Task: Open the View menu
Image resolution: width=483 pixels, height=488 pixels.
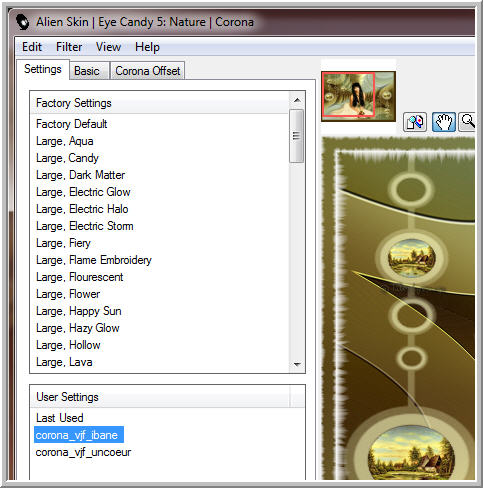Action: [108, 47]
